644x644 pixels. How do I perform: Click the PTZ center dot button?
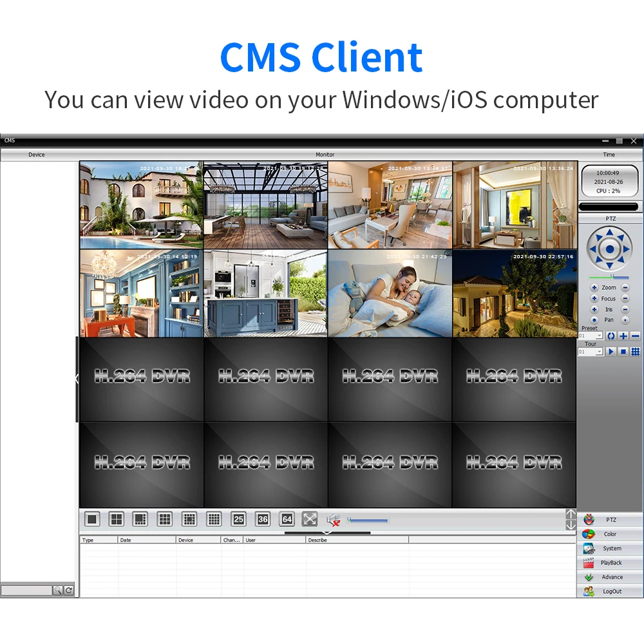(609, 249)
